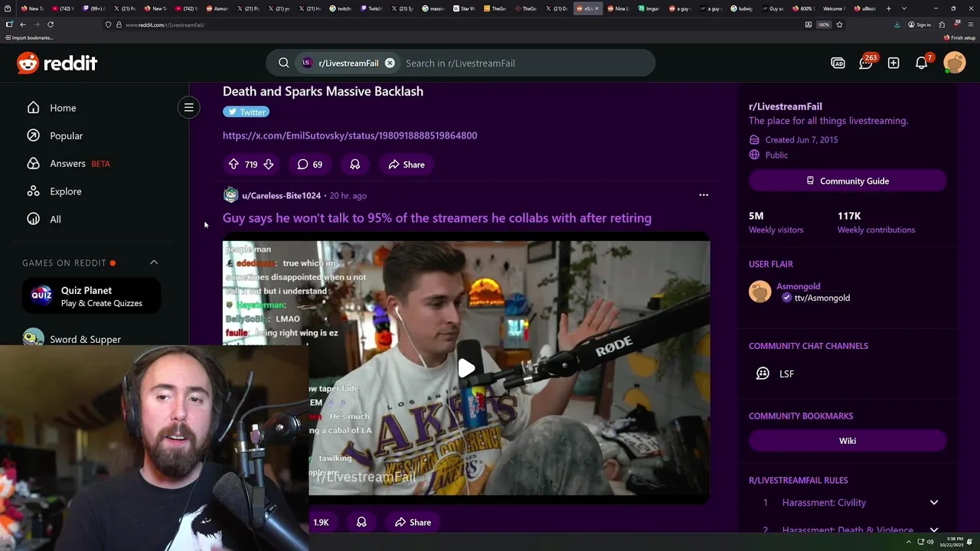Click the create post plus icon
980x551 pixels.
893,64
